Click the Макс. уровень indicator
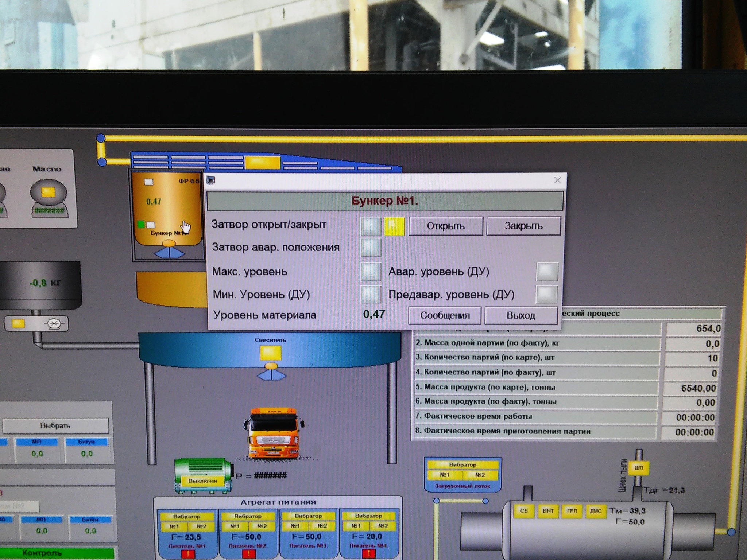This screenshot has height=560, width=747. click(371, 272)
